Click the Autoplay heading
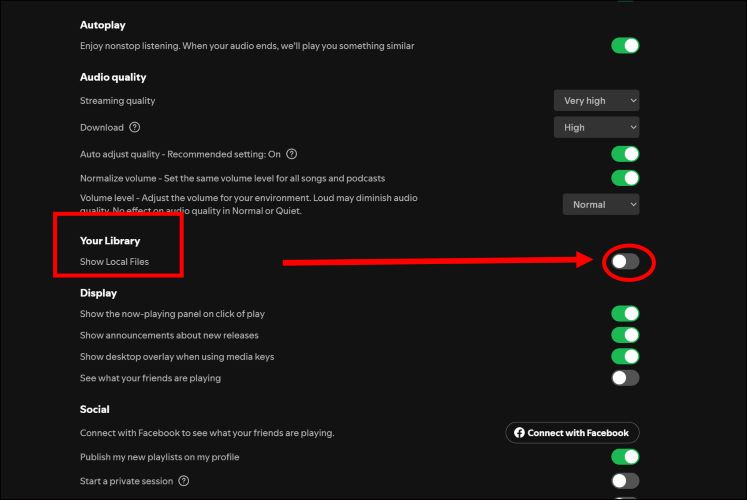 coord(102,25)
